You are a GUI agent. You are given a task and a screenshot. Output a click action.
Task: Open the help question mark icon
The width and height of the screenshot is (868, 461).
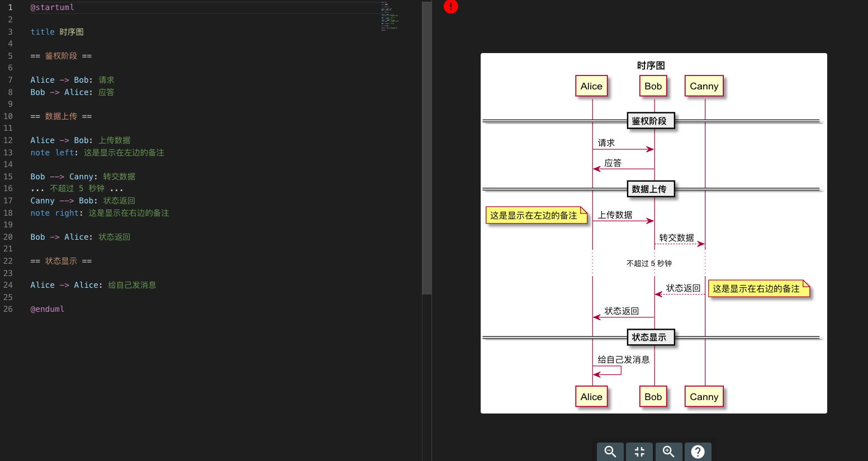click(698, 452)
